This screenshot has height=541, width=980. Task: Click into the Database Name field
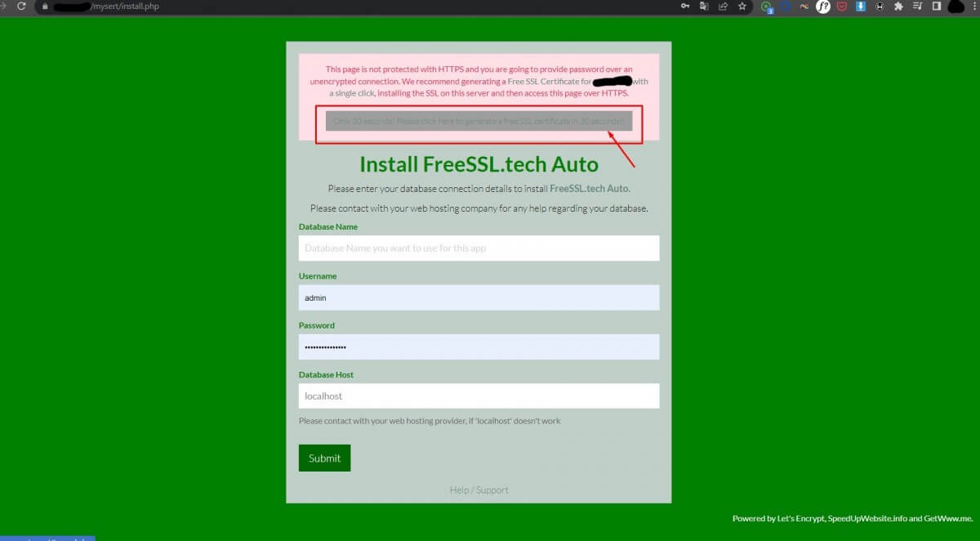click(479, 248)
